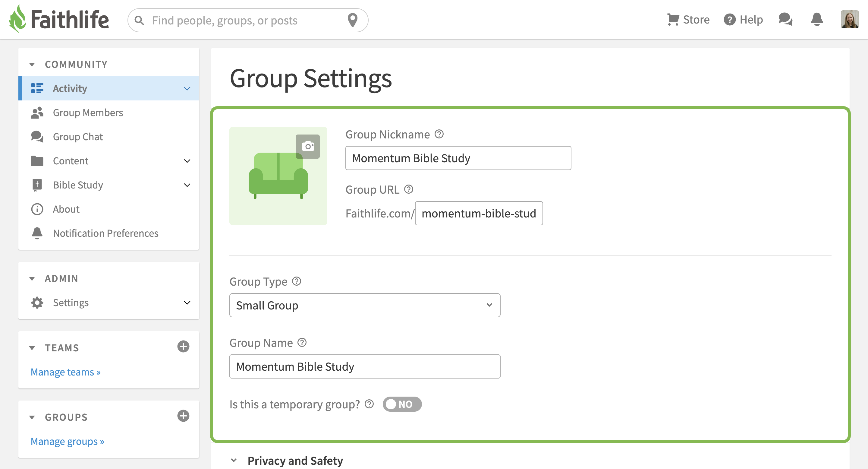
Task: Open Group Members in the sidebar
Action: (x=109, y=112)
